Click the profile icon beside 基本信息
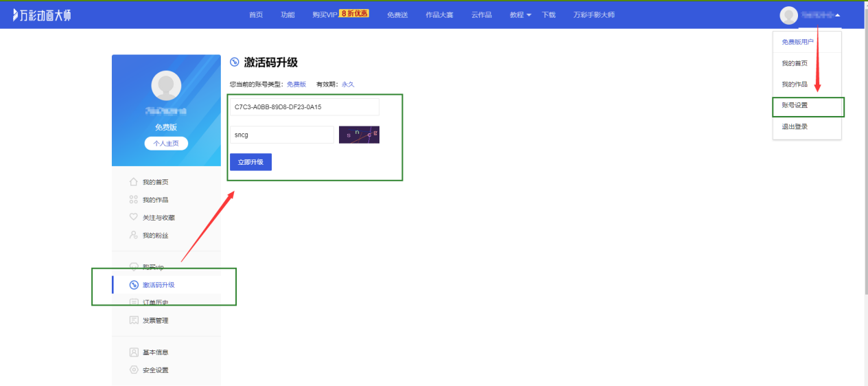 (x=134, y=352)
